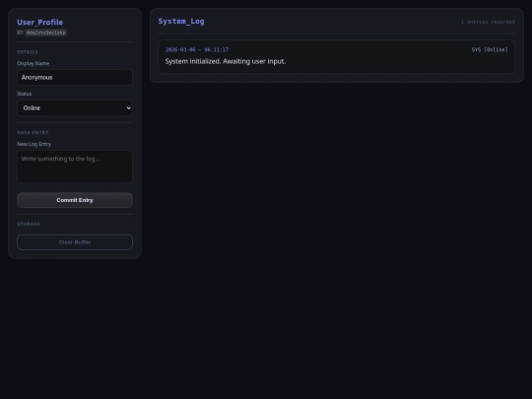Screen dimensions: 532x399
Task: Click the Commit Entry button
Action: [75, 200]
